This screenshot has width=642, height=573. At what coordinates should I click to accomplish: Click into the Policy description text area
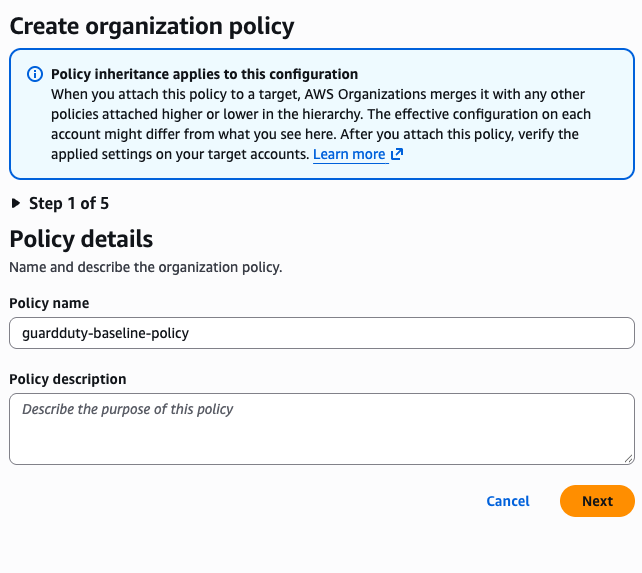point(322,429)
